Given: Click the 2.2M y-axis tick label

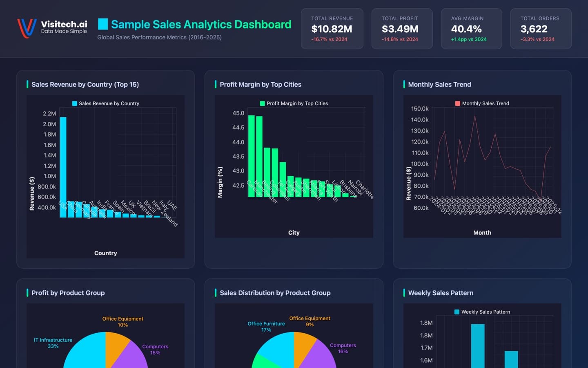Looking at the screenshot, I should [49, 114].
